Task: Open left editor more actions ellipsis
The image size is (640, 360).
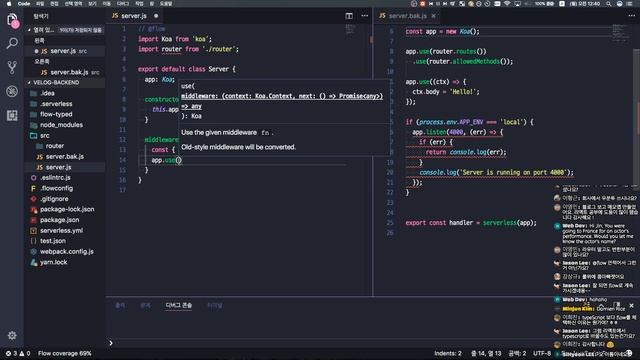Action: pyautogui.click(x=364, y=16)
